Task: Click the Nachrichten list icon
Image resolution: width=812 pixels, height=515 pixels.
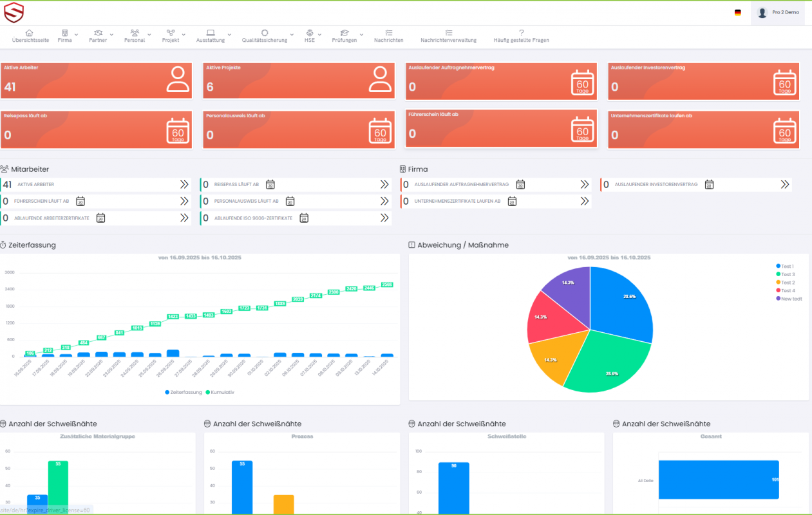Action: (388, 33)
